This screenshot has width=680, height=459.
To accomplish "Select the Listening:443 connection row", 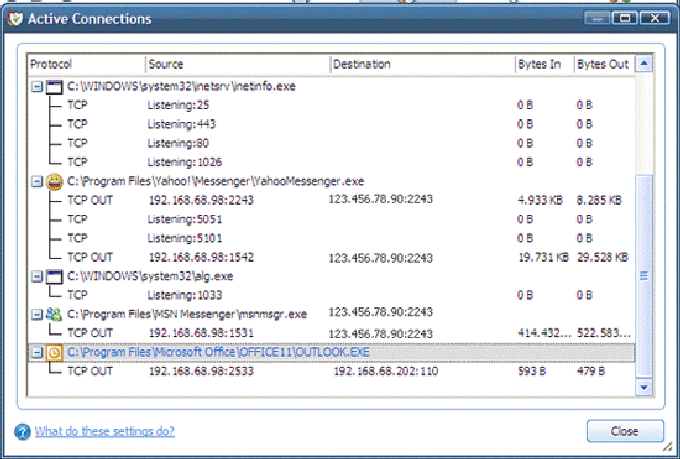I will [331, 124].
